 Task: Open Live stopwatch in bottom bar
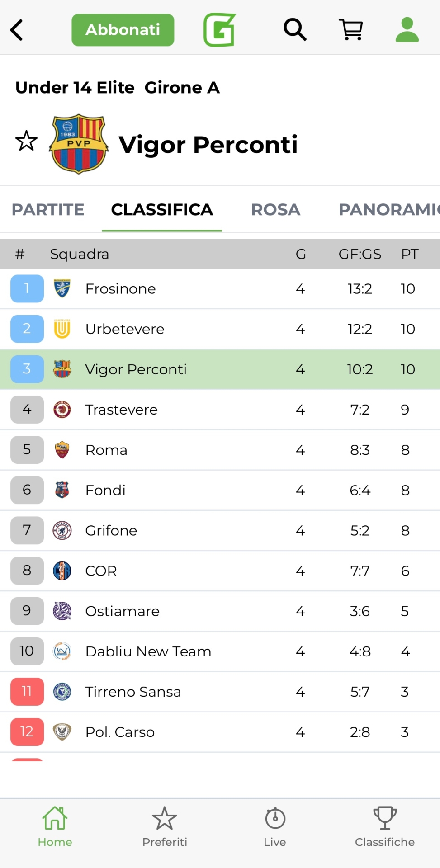pyautogui.click(x=275, y=827)
